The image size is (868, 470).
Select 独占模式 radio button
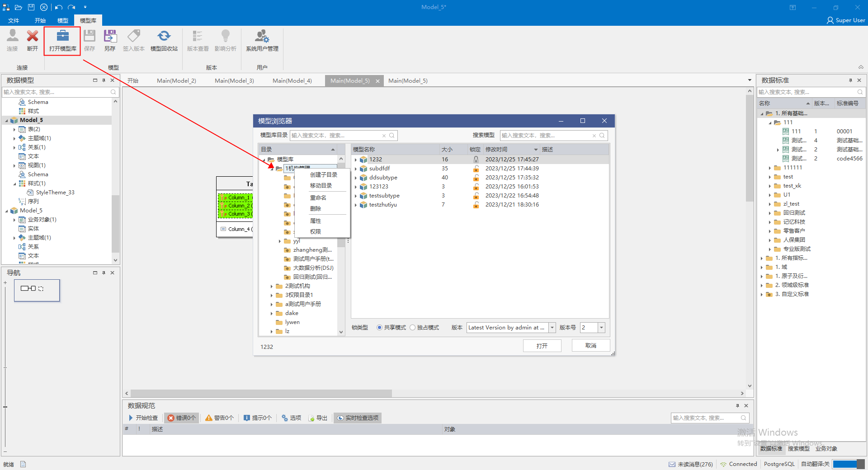coord(412,328)
